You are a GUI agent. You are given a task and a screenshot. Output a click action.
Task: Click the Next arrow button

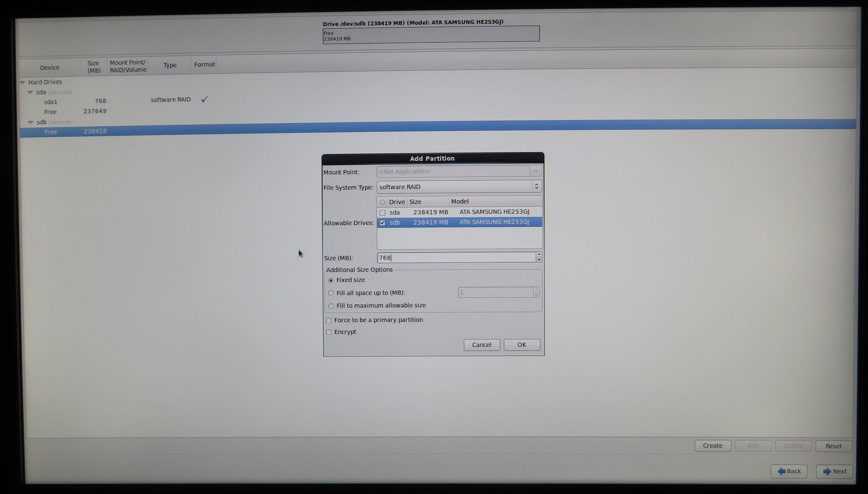click(x=834, y=471)
